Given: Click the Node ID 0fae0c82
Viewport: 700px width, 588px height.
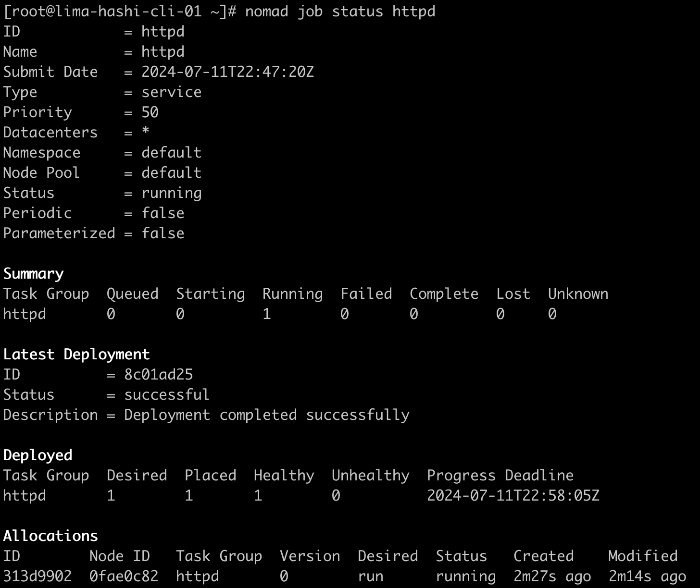Looking at the screenshot, I should (x=124, y=576).
